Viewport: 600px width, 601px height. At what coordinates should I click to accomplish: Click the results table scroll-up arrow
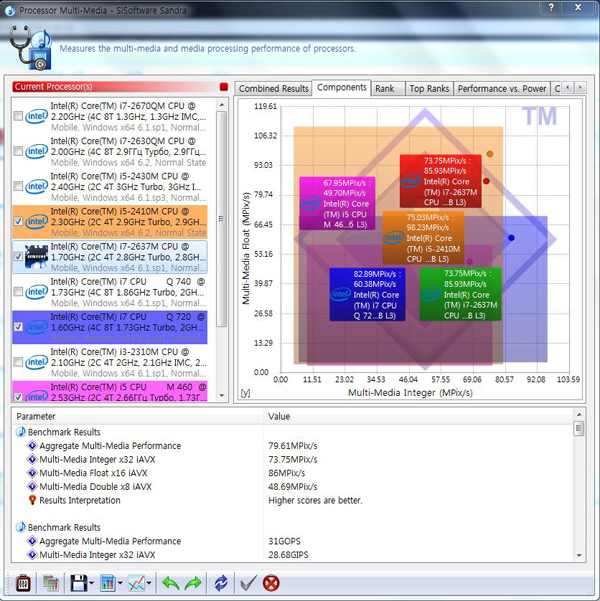click(x=579, y=414)
